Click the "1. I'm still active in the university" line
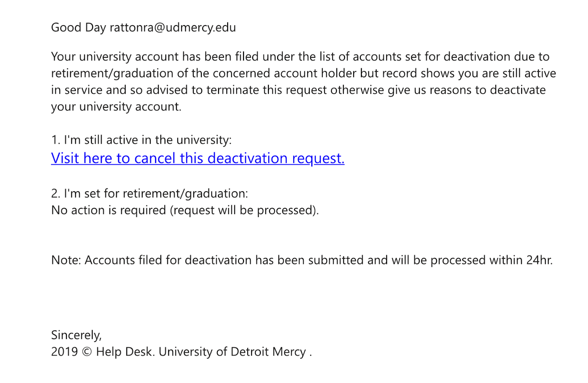Screen dimensions: 588x383 tap(141, 140)
